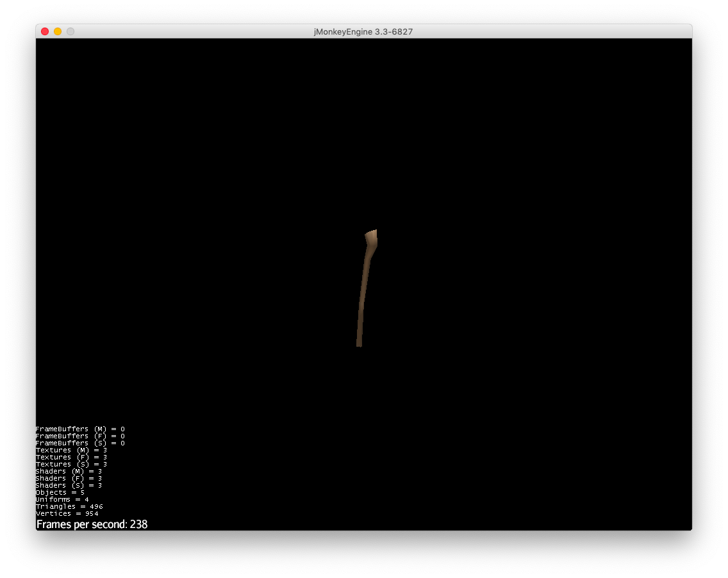The image size is (728, 578).
Task: Select the Shaders (M) statistics entry
Action: [68, 471]
